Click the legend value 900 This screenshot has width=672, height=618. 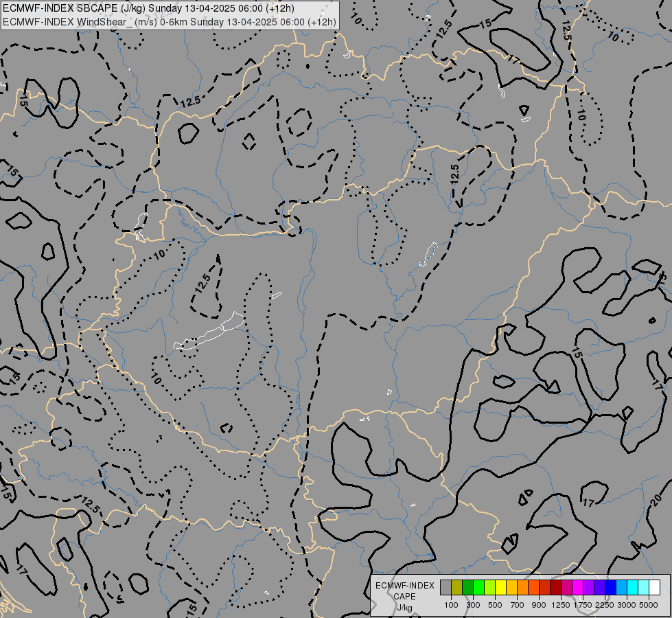tap(539, 605)
